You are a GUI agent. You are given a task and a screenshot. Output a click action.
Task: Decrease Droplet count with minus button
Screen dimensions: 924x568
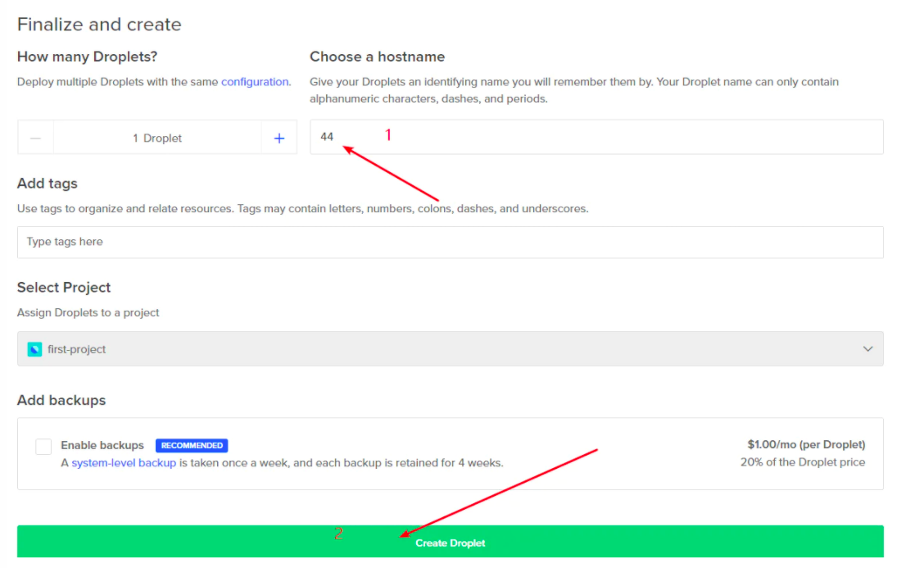point(35,138)
